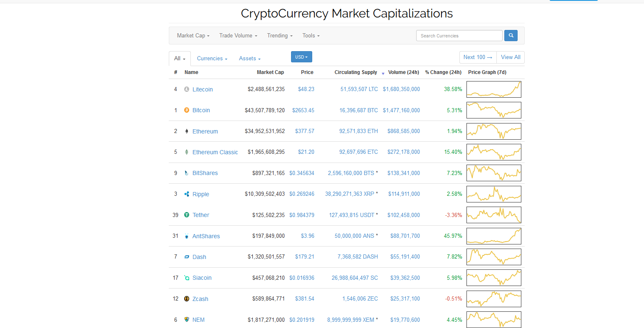
Task: Click the Price Graph (7d) column header
Action: (x=487, y=72)
